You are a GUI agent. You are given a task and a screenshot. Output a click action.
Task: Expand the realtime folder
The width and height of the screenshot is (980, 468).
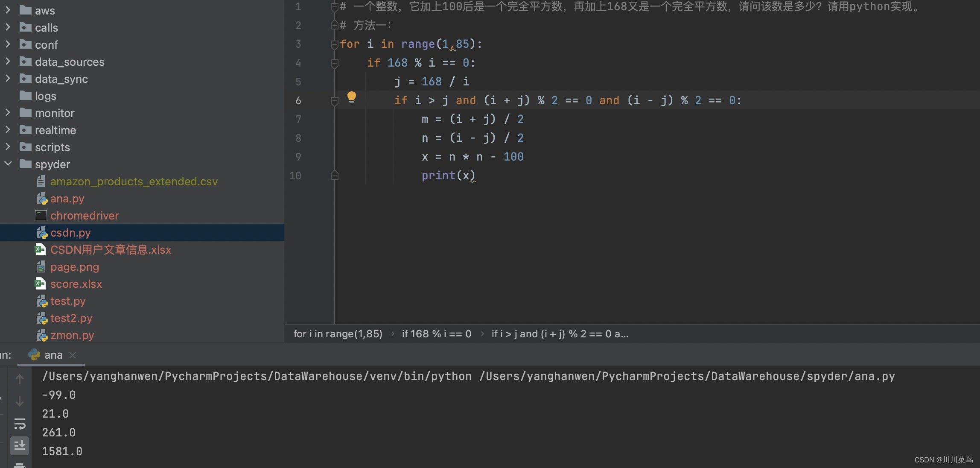coord(8,130)
